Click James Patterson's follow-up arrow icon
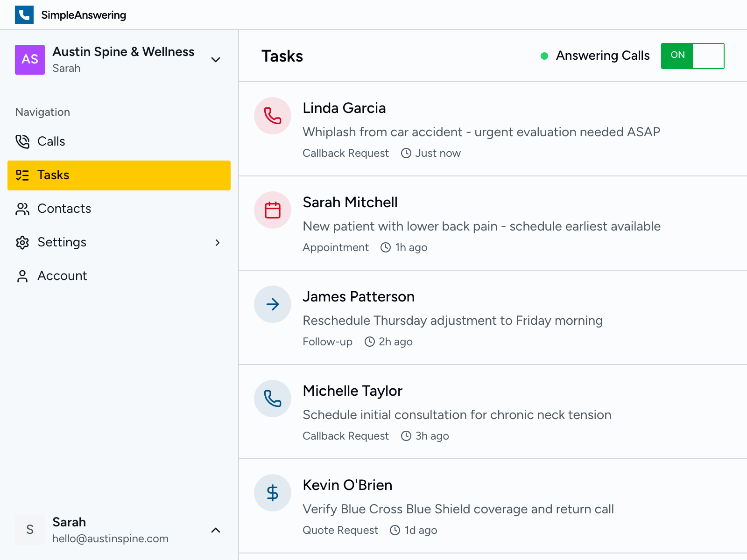Viewport: 747px width, 560px height. (x=273, y=304)
